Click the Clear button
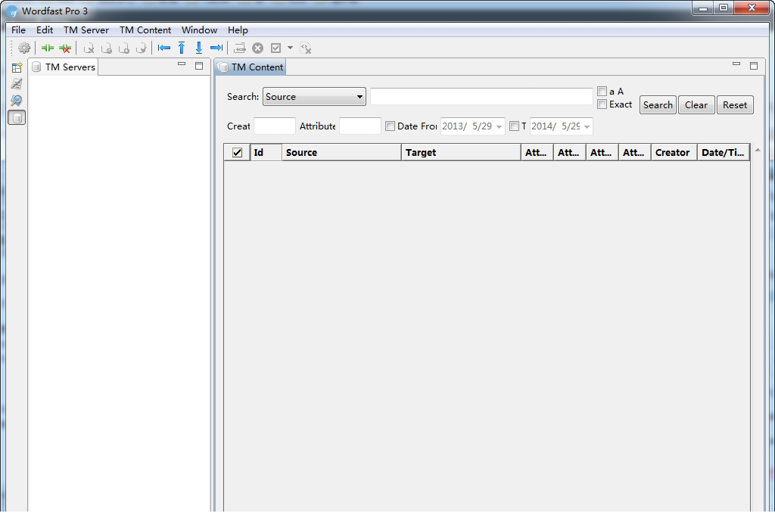The image size is (775, 532). (696, 105)
